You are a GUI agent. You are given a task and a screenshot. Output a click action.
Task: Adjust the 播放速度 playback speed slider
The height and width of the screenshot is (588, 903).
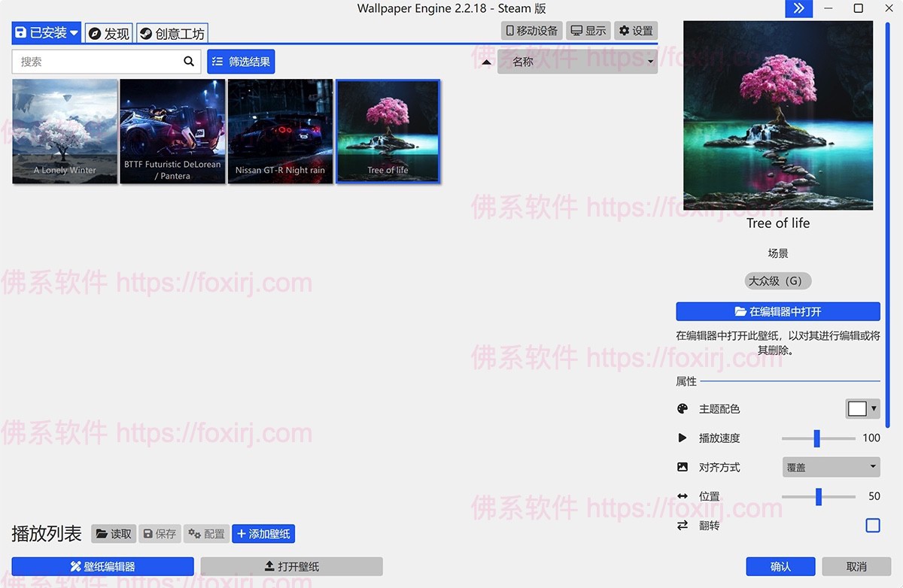coord(817,438)
